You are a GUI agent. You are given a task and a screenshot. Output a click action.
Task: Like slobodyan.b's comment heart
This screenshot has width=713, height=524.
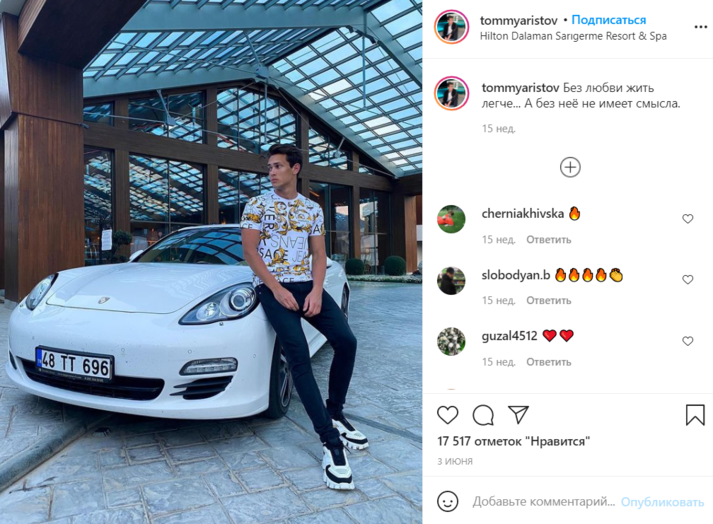(x=688, y=279)
